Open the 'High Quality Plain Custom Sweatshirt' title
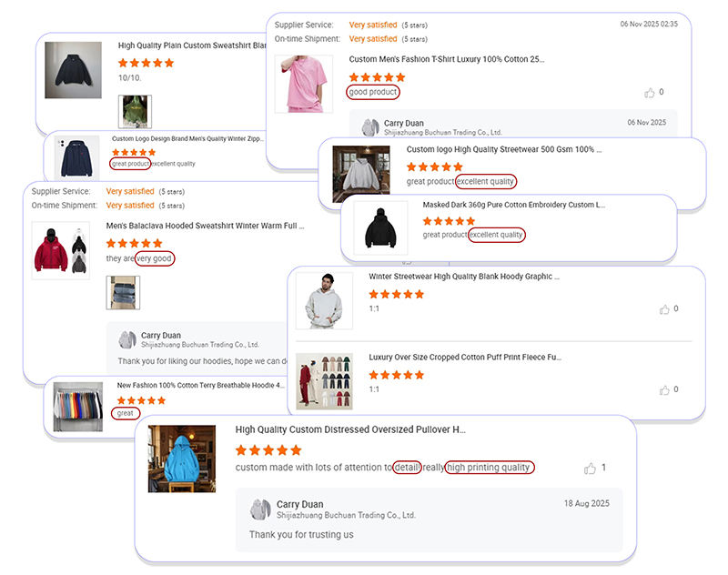This screenshot has height=575, width=728. [193, 45]
